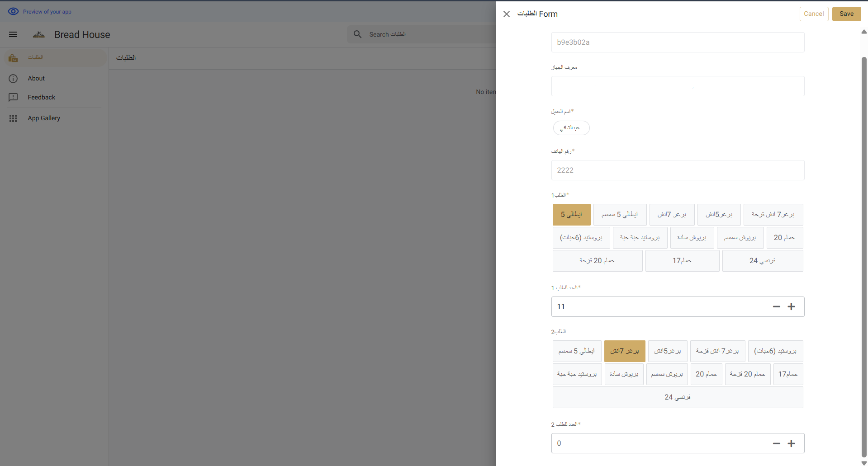Open the About menu item
This screenshot has height=466, width=868.
coord(36,78)
